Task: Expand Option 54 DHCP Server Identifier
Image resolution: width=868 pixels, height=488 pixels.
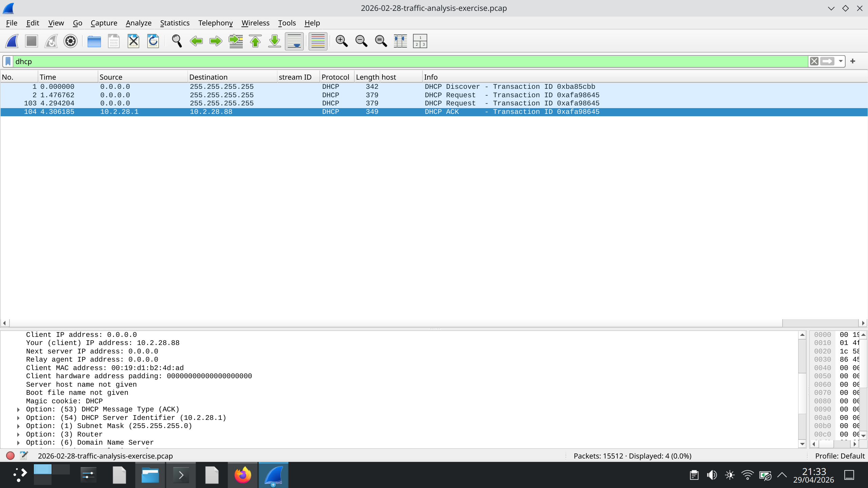Action: (x=18, y=418)
